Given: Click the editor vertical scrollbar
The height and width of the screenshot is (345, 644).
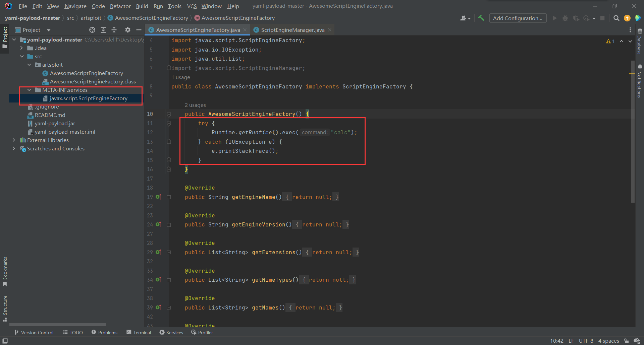Looking at the screenshot, I should point(633,131).
